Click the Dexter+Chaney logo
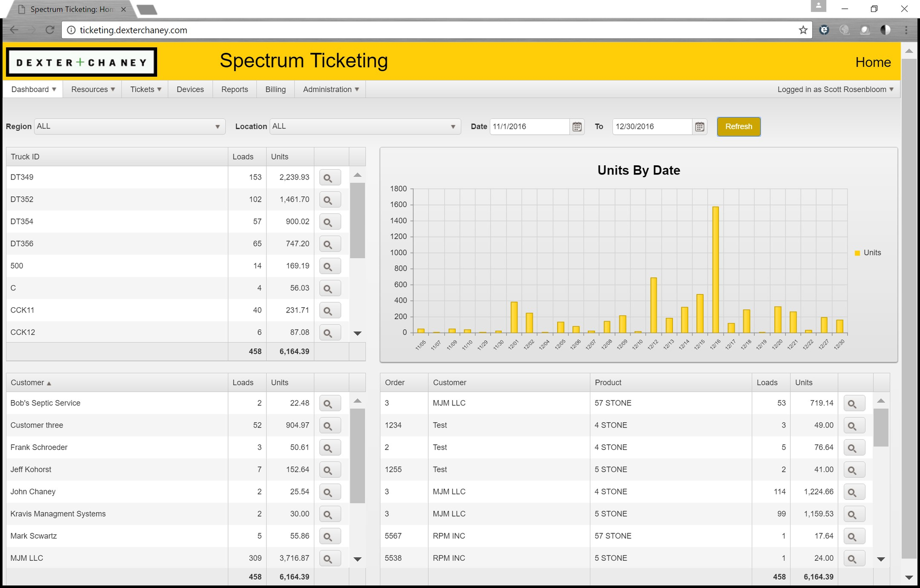The height and width of the screenshot is (588, 920). pyautogui.click(x=81, y=62)
